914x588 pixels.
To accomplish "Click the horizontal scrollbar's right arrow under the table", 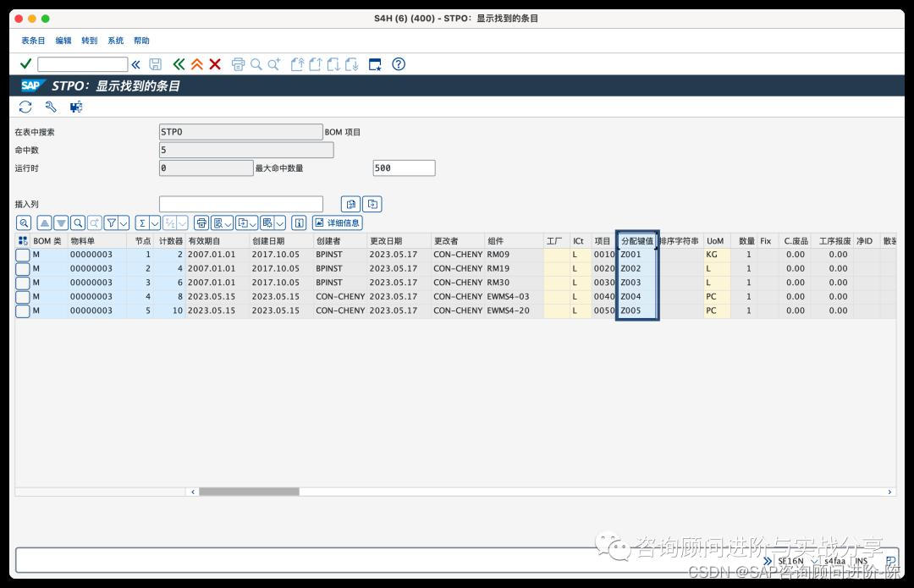I will coord(889,492).
